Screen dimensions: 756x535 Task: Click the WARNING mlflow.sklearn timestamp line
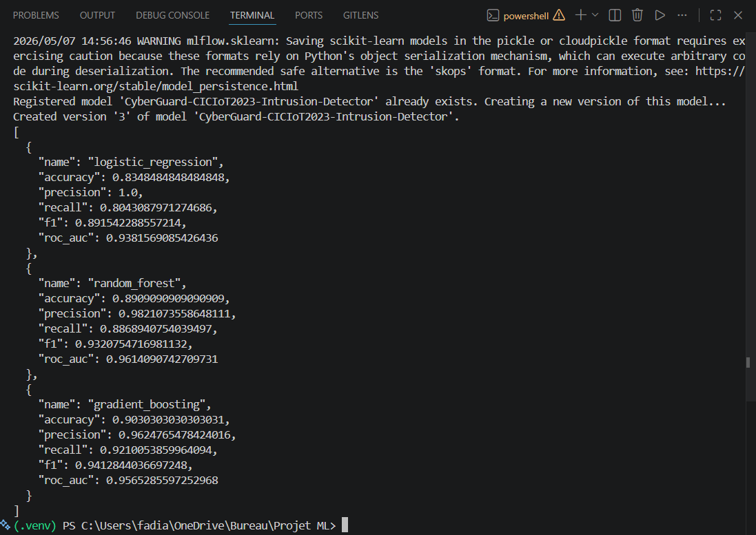(378, 41)
